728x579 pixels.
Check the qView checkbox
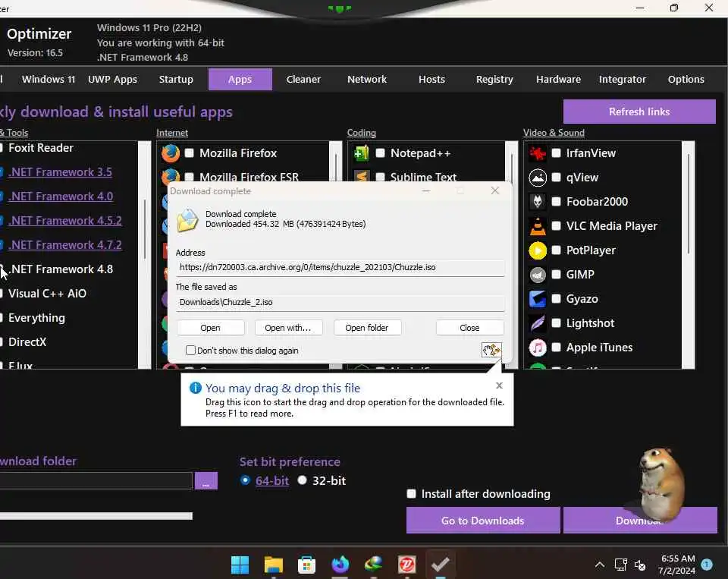[x=556, y=178]
